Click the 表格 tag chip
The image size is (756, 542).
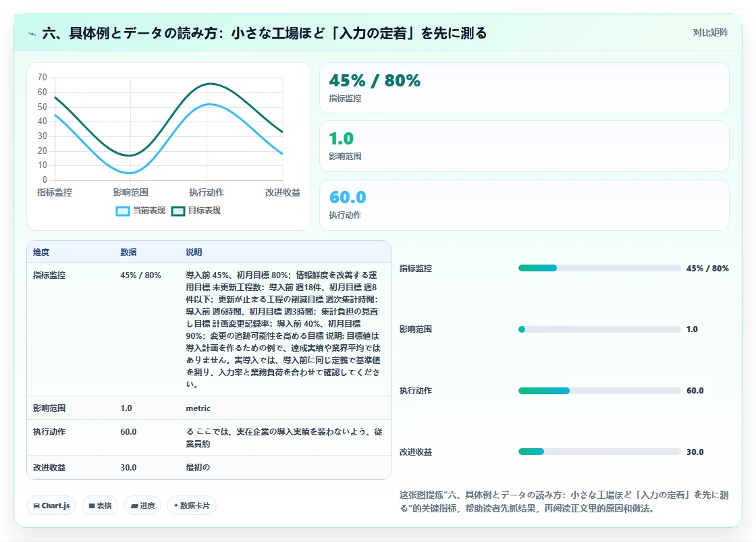[100, 506]
